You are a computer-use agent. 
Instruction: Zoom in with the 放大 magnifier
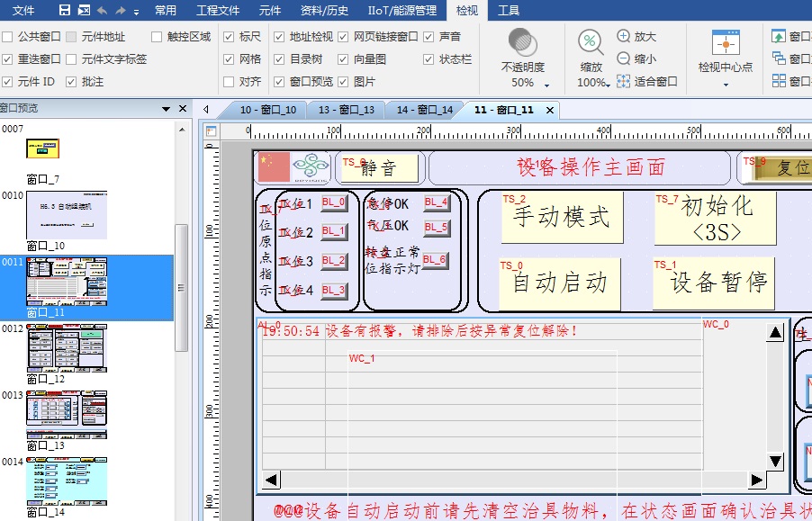tap(624, 37)
